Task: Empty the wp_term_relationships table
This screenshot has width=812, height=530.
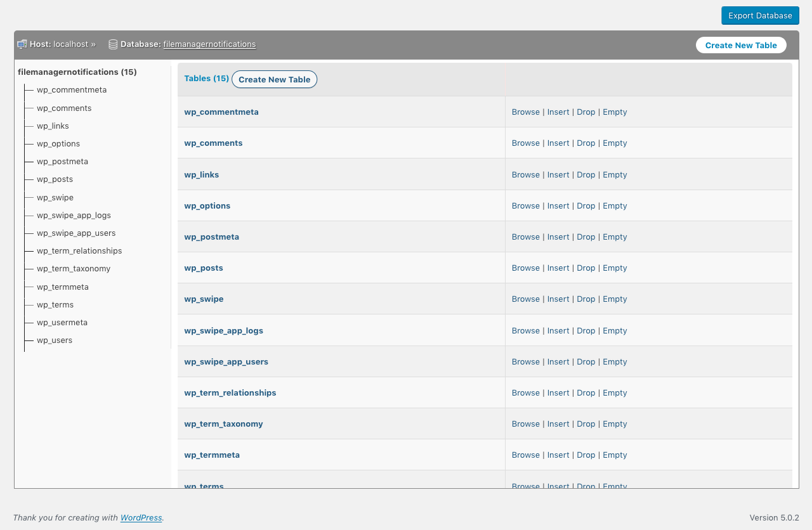Action: (614, 392)
